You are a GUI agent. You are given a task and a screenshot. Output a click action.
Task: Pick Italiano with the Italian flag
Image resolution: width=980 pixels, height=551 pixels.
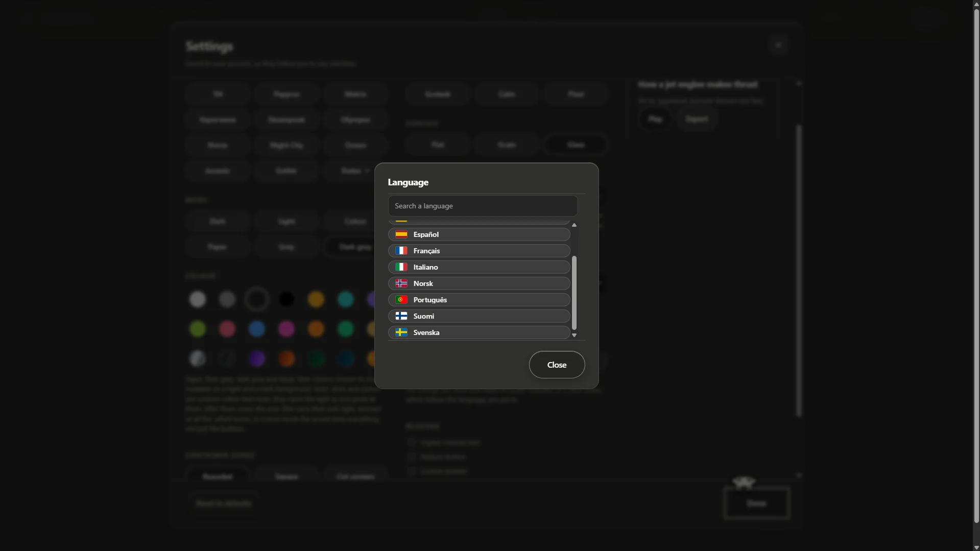(x=479, y=267)
